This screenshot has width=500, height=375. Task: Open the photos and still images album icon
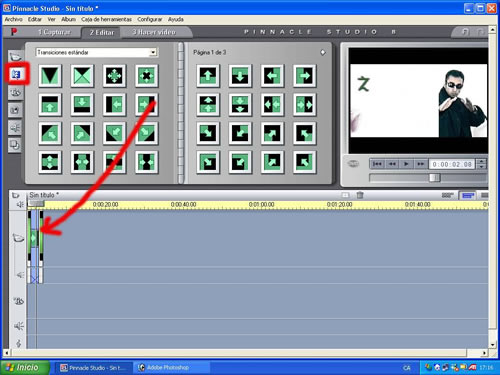pos(16,110)
